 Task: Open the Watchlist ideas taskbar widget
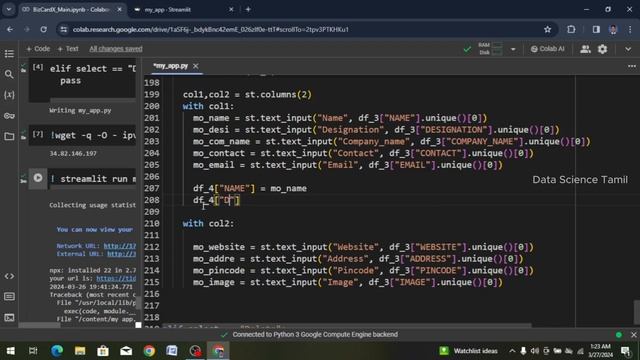[468, 351]
